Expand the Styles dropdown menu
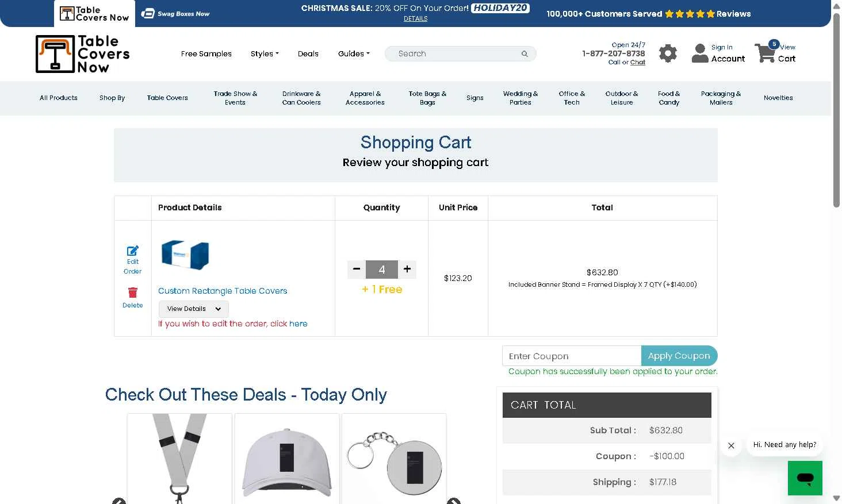Image resolution: width=842 pixels, height=504 pixels. [x=265, y=54]
